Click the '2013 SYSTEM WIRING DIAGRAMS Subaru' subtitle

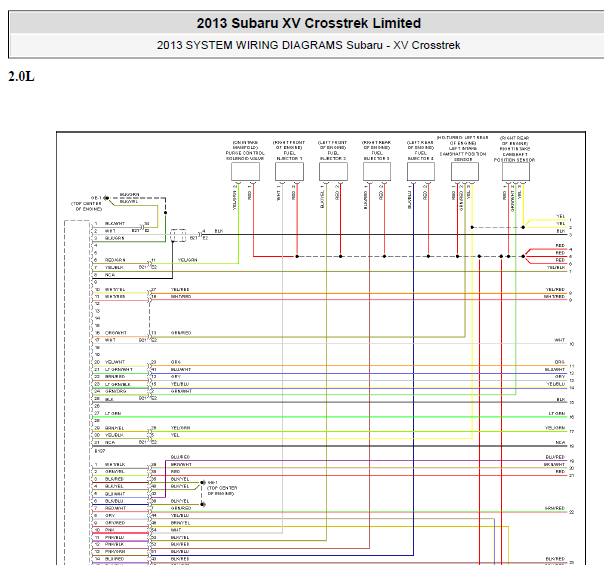tap(269, 45)
